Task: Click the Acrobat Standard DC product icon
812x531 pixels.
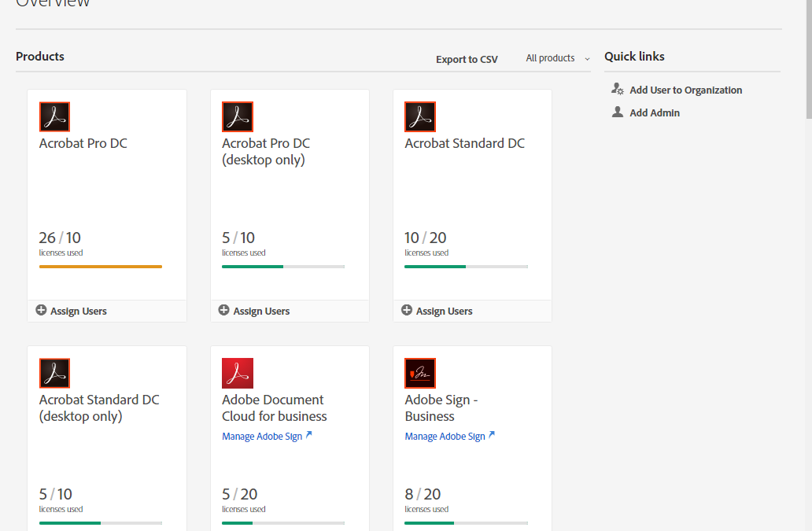Action: (x=419, y=117)
